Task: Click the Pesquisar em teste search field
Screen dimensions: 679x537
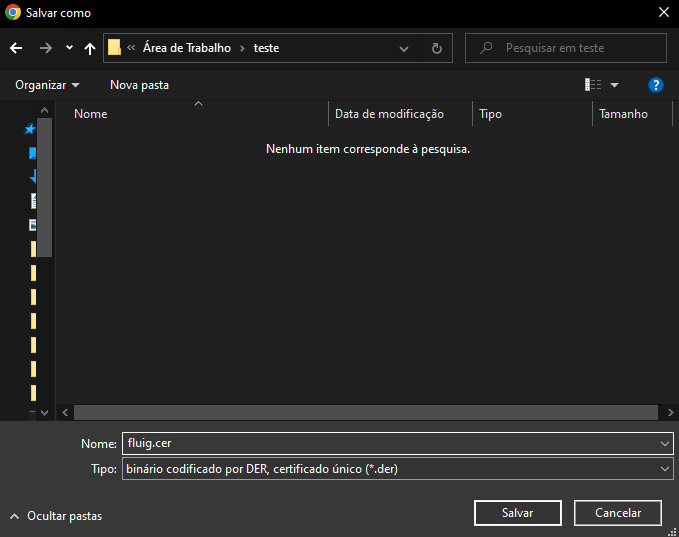Action: pyautogui.click(x=566, y=48)
